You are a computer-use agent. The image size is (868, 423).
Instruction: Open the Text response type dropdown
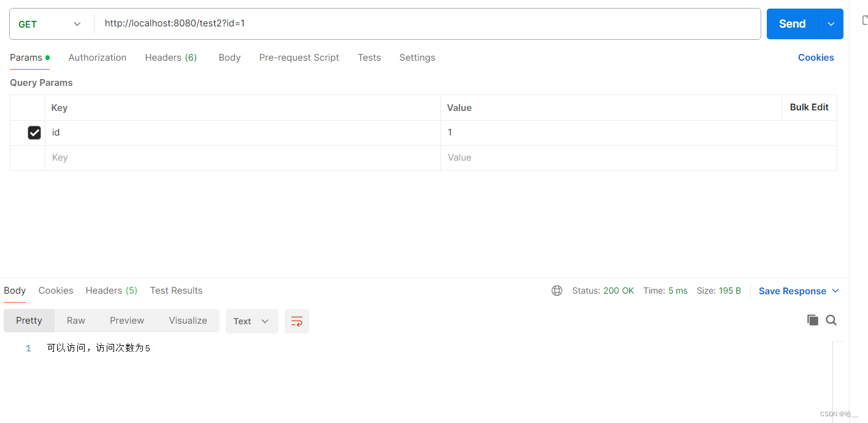(x=252, y=321)
